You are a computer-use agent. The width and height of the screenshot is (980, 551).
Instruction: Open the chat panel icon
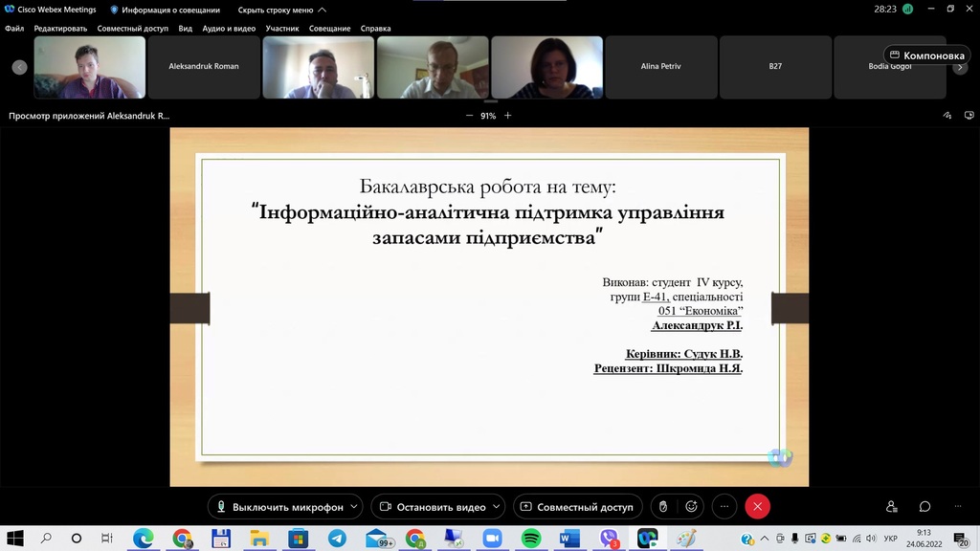pyautogui.click(x=924, y=507)
